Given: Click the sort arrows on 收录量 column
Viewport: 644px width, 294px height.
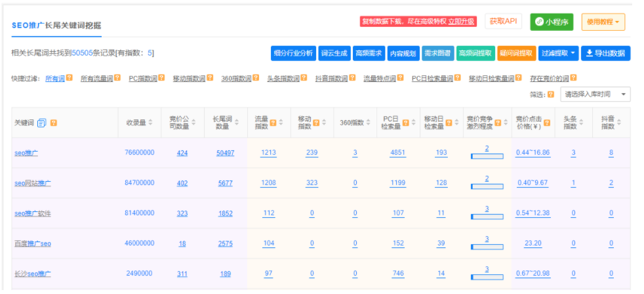Looking at the screenshot, I should tap(150, 123).
